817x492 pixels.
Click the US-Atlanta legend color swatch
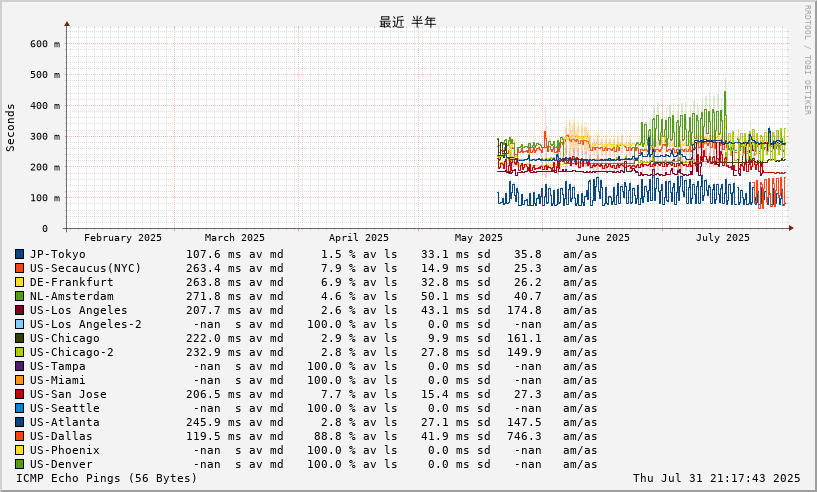click(x=19, y=422)
